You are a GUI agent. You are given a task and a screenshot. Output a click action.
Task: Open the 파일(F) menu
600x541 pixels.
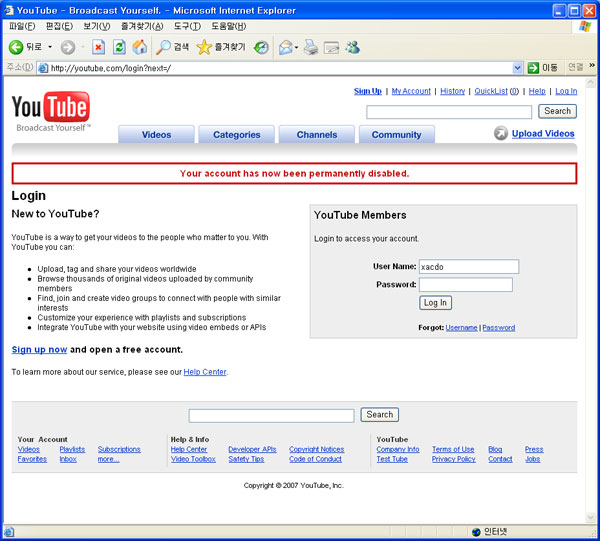22,26
